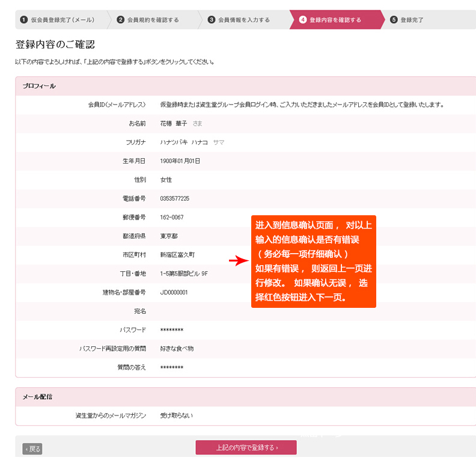Click the birthdate value 1900年01月01日
The image size is (476, 475).
(180, 161)
